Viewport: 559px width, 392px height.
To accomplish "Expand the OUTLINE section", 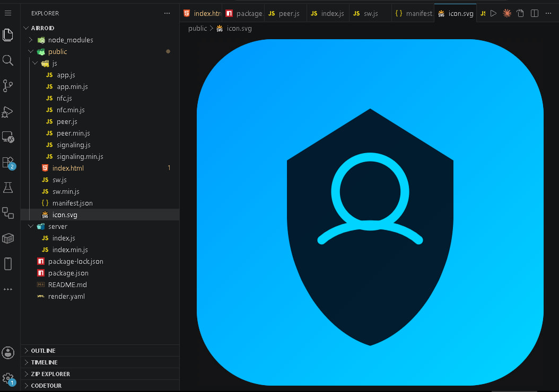I will [100, 351].
